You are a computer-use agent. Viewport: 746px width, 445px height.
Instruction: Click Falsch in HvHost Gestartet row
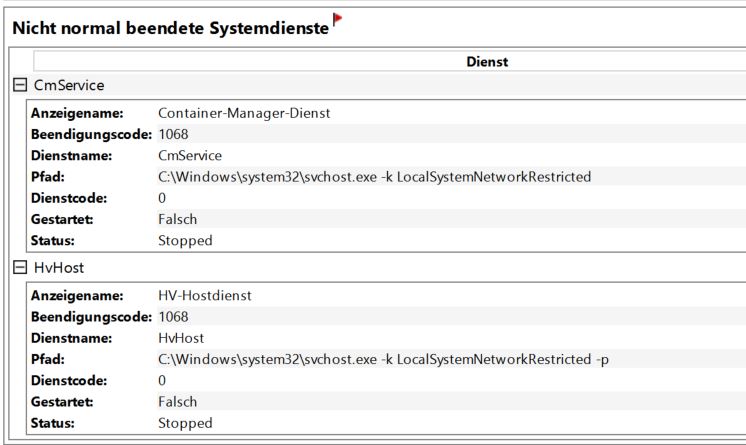[x=177, y=402]
